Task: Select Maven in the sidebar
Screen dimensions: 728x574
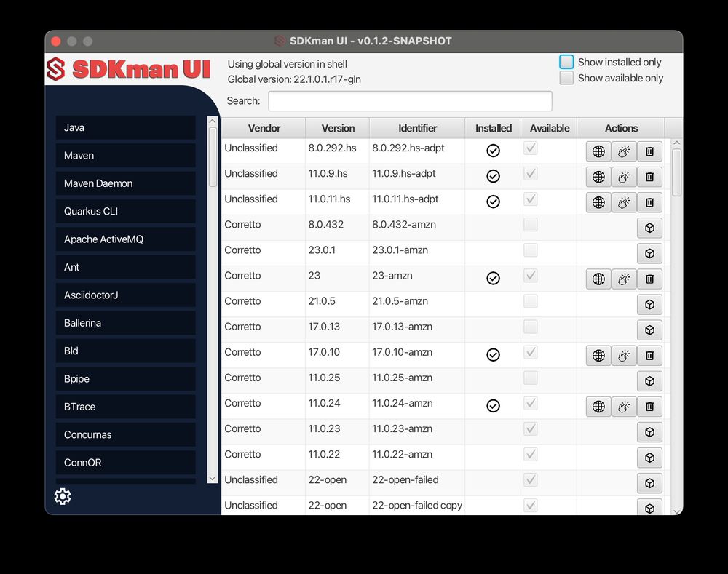Action: click(125, 156)
